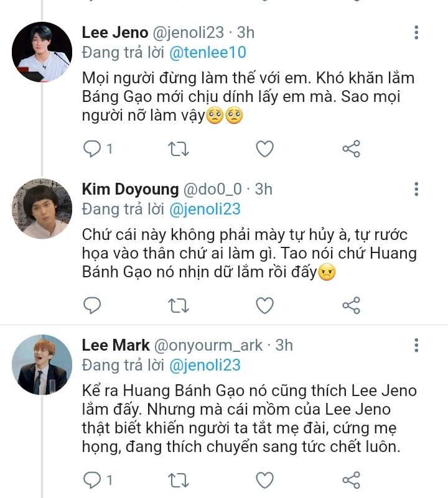View Kim Doyoung's profile avatar
Image resolution: width=448 pixels, height=498 pixels.
click(x=42, y=208)
